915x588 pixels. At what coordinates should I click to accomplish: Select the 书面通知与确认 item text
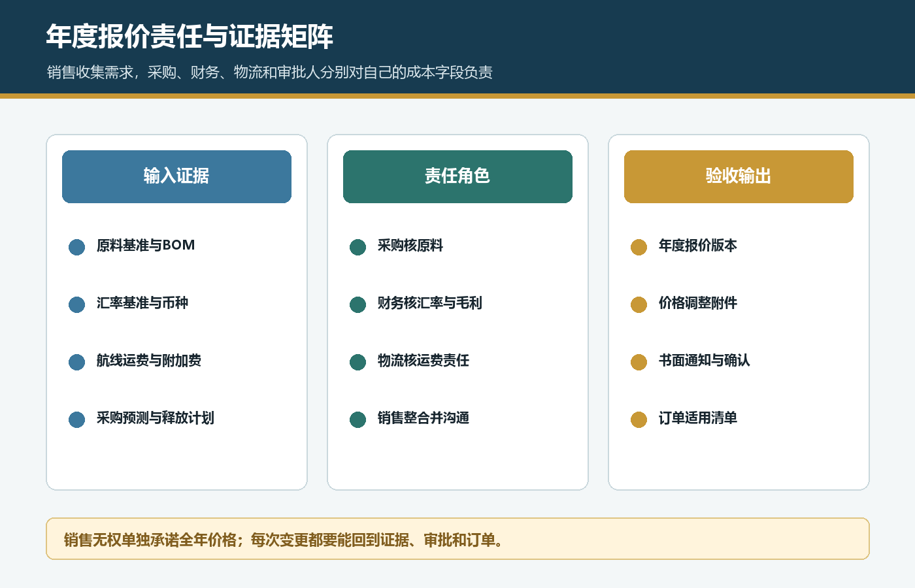point(705,361)
